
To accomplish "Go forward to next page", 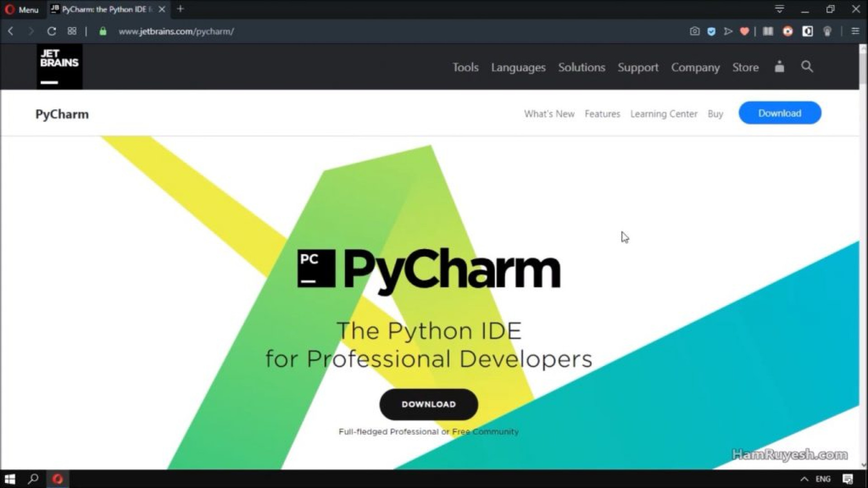I will (31, 31).
